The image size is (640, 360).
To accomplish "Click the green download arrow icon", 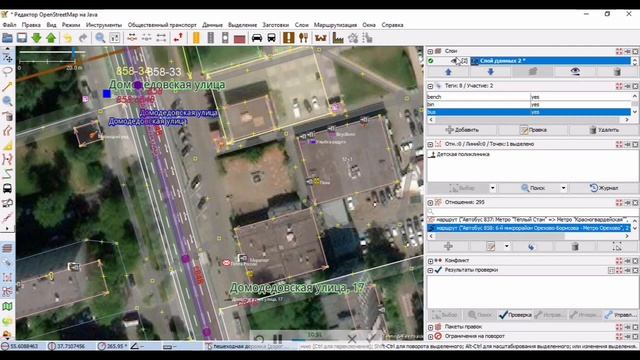I will coord(36,38).
